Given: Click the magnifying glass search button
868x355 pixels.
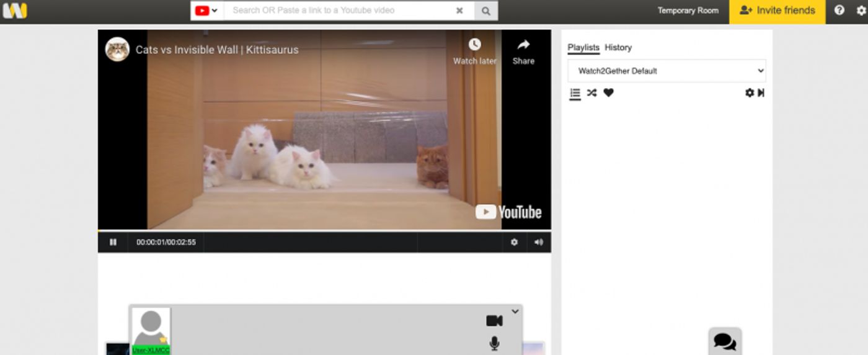Looking at the screenshot, I should [486, 11].
